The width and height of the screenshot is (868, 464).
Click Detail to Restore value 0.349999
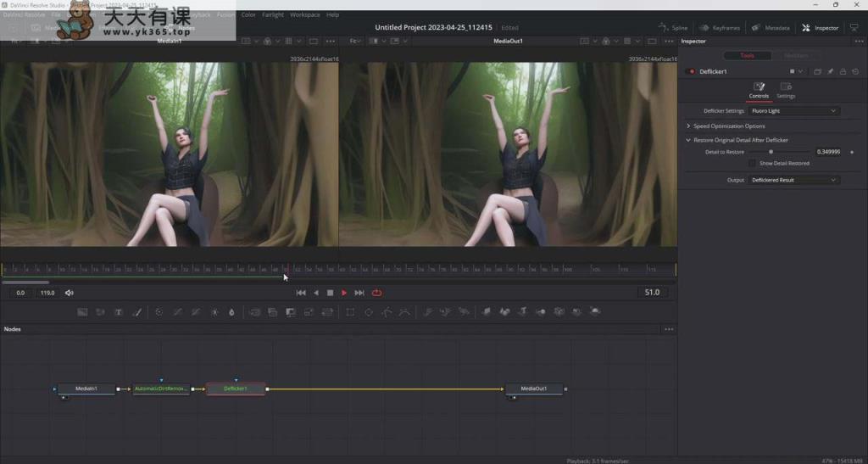[x=828, y=152]
